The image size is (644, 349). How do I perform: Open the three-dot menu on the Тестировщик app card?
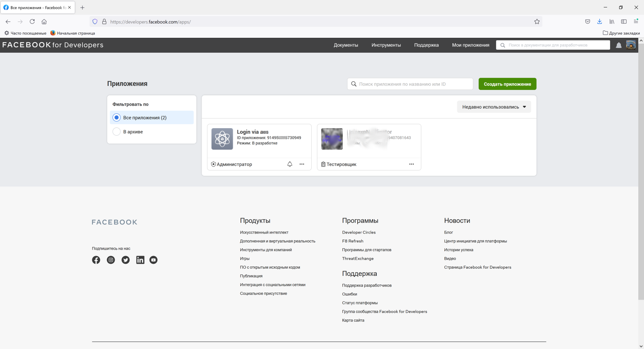pos(411,164)
